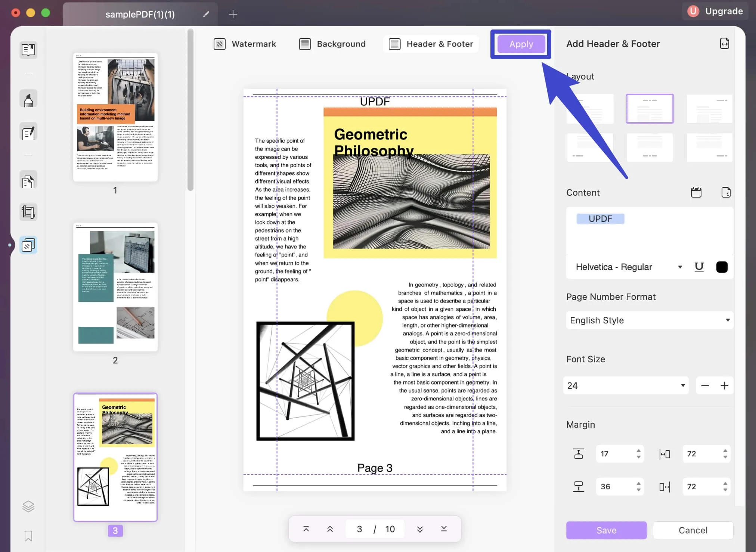Insert page number via Content icon

coord(725,192)
